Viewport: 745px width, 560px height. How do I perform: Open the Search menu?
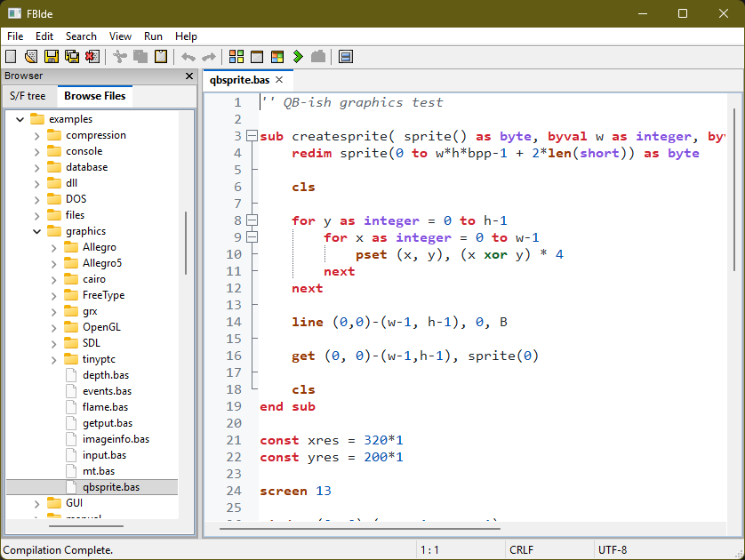[81, 36]
